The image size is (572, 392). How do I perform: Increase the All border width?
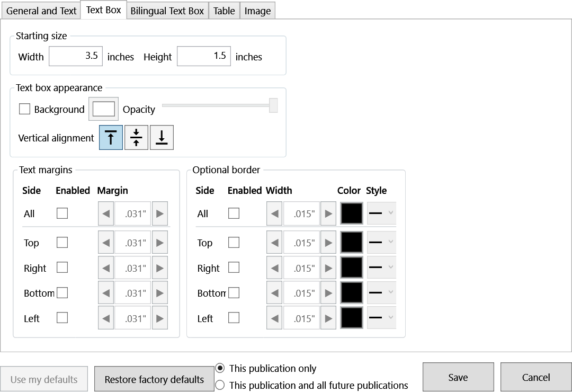pos(328,213)
